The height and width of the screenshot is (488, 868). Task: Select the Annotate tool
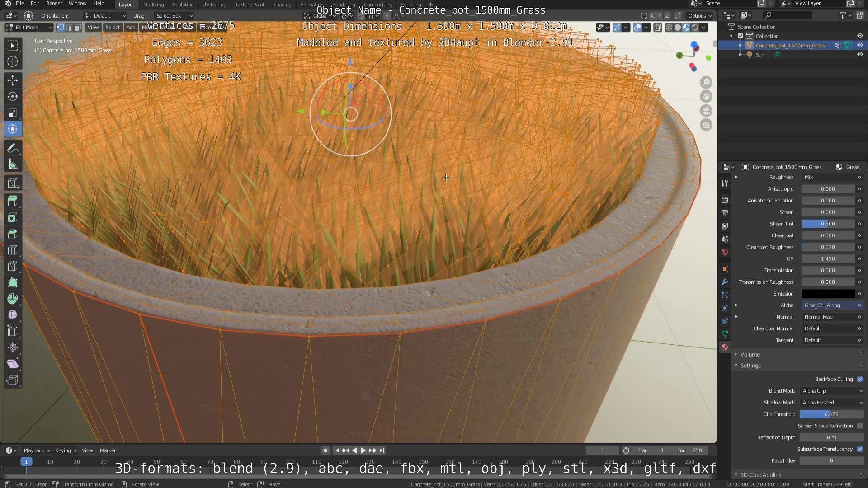13,148
